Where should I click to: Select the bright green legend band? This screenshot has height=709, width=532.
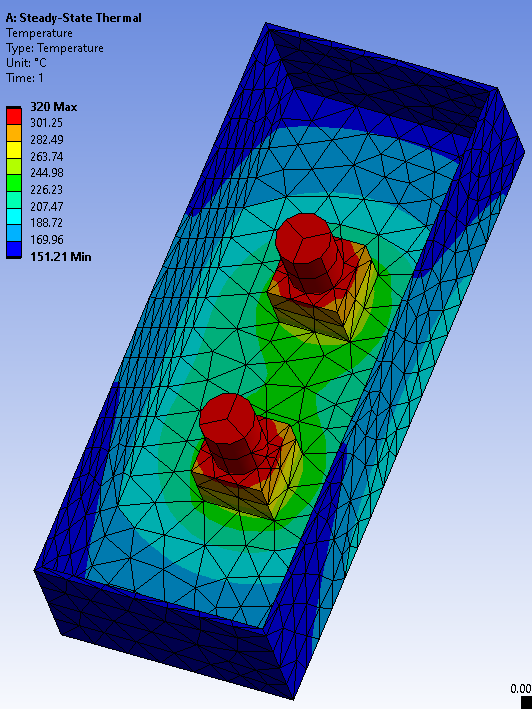coord(14,183)
